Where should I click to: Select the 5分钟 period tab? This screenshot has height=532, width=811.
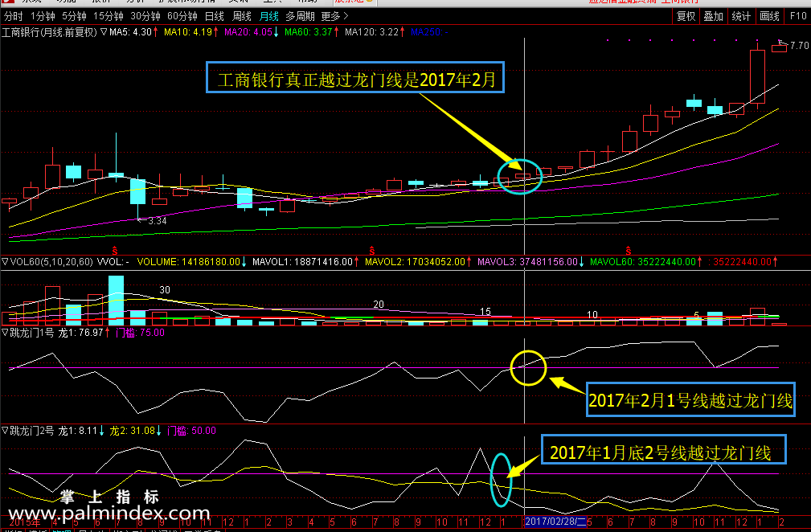[75, 17]
